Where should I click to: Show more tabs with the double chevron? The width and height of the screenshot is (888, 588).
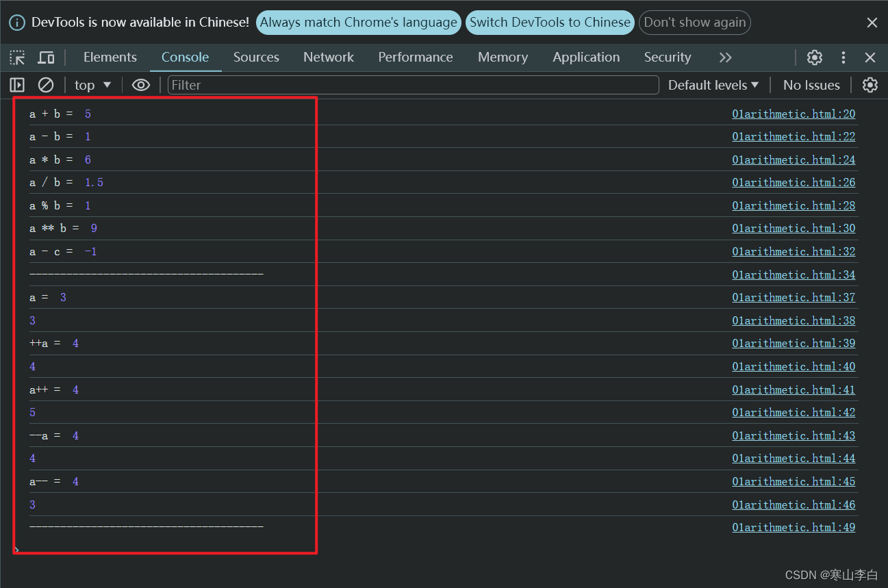click(x=725, y=57)
